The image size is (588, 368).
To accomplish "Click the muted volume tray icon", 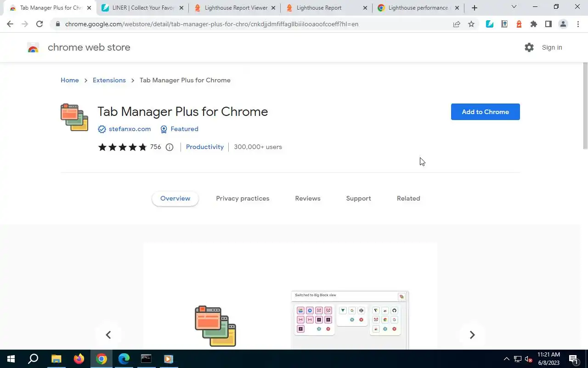I will click(x=529, y=359).
